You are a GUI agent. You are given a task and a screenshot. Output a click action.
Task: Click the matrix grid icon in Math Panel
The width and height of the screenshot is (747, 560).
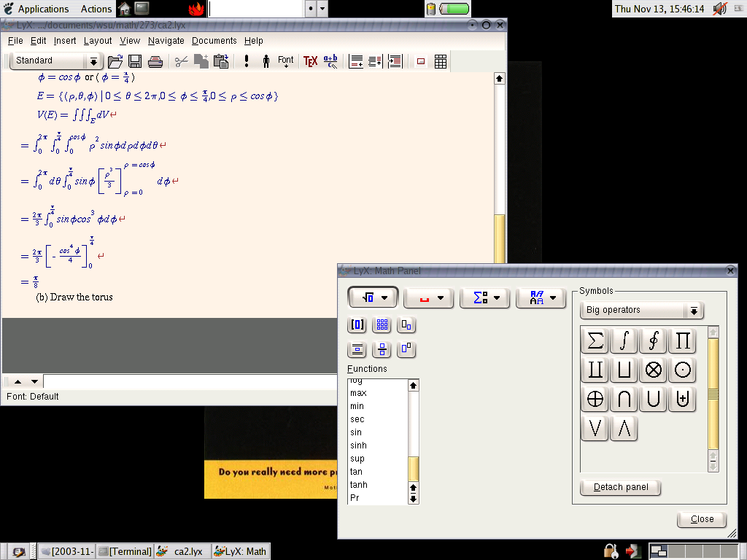382,325
